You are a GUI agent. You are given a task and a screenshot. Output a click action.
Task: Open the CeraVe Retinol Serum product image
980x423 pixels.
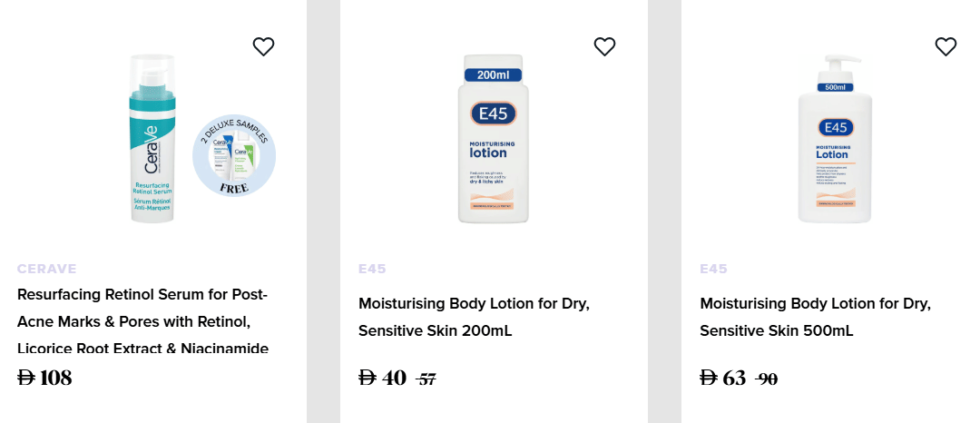pos(150,139)
